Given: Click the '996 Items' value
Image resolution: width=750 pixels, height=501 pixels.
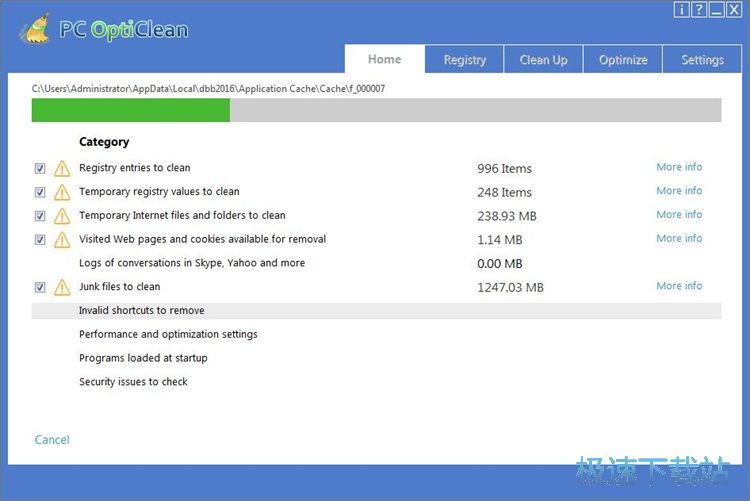Looking at the screenshot, I should (504, 168).
